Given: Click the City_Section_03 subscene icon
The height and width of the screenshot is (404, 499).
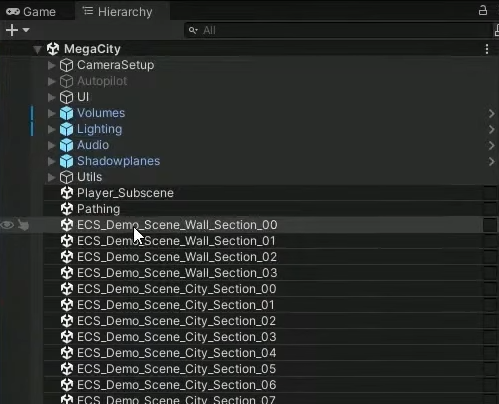Looking at the screenshot, I should [x=67, y=337].
